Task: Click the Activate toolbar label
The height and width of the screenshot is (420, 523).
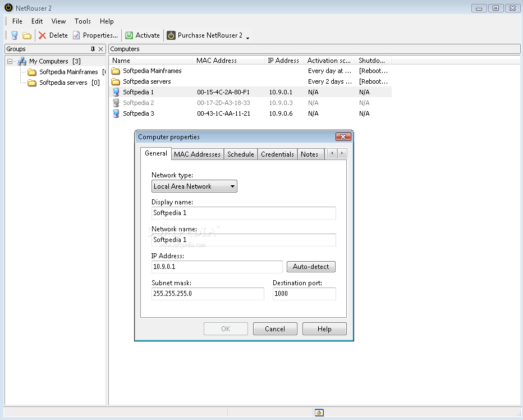Action: 148,35
